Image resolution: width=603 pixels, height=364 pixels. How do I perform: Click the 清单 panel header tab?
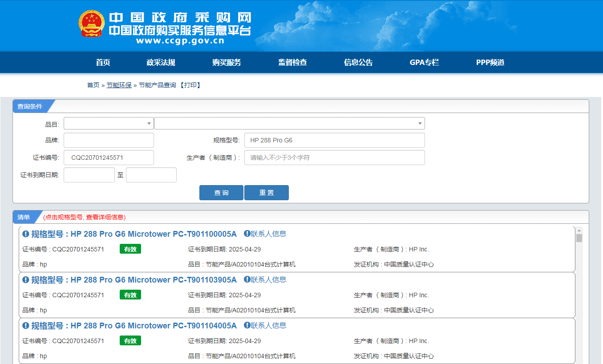click(24, 217)
